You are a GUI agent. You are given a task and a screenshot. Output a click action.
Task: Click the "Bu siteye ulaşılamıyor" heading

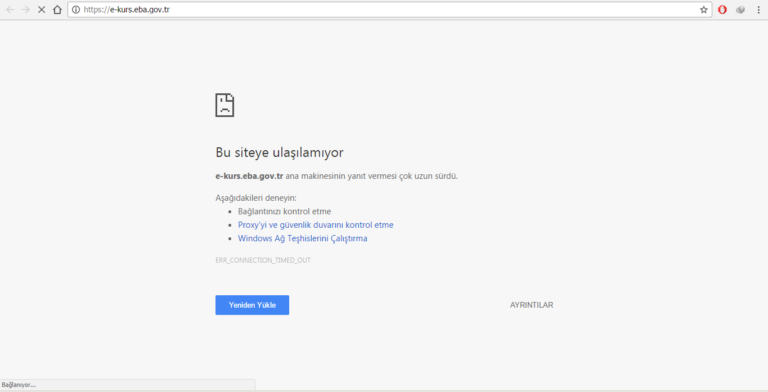279,152
